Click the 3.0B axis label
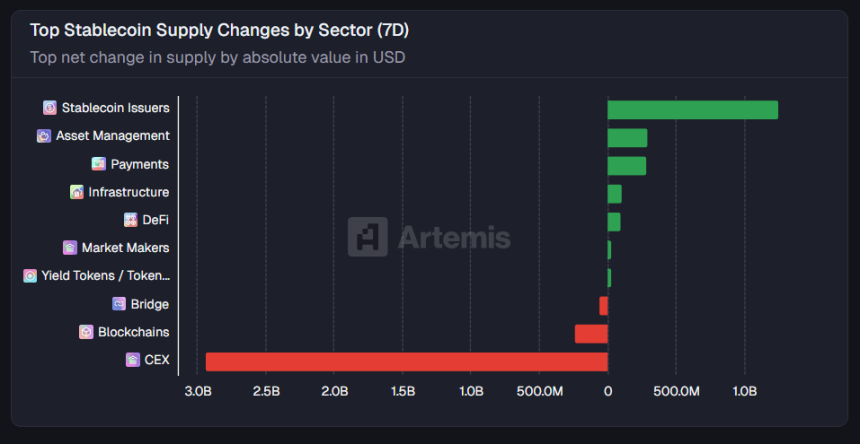The height and width of the screenshot is (444, 860). [198, 390]
